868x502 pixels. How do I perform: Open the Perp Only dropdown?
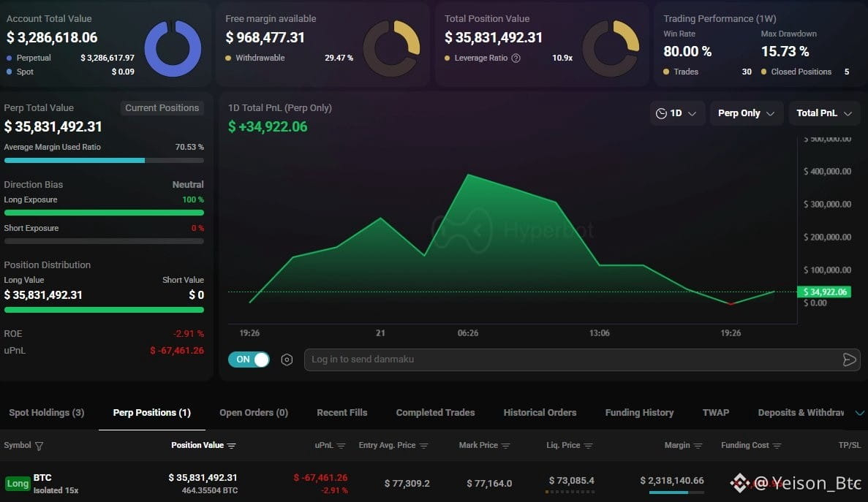pos(746,113)
